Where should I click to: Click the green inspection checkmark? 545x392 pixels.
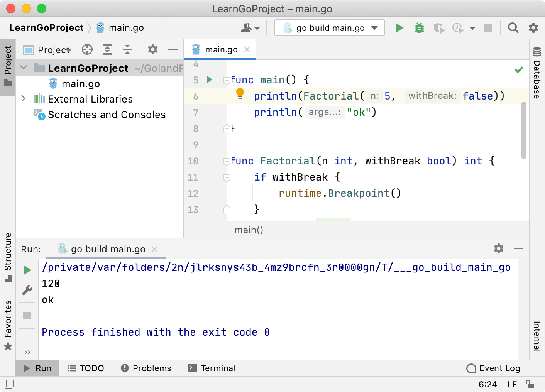pyautogui.click(x=519, y=70)
